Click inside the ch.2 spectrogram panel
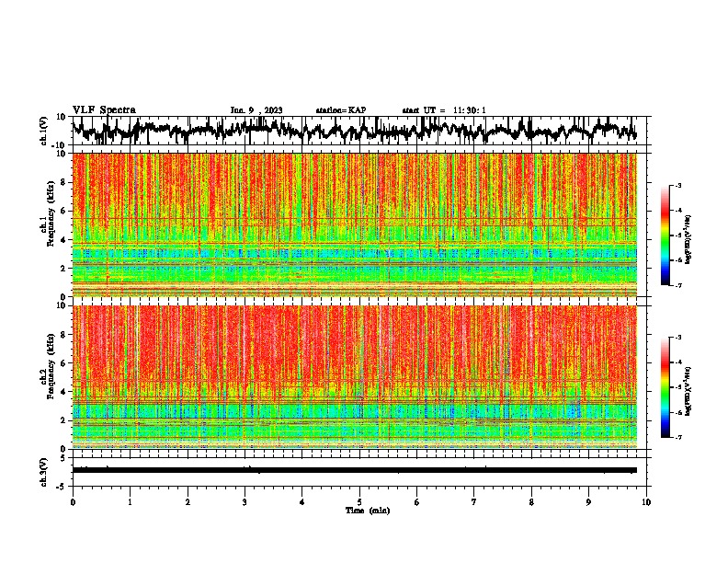The height and width of the screenshot is (563, 728). click(x=355, y=377)
